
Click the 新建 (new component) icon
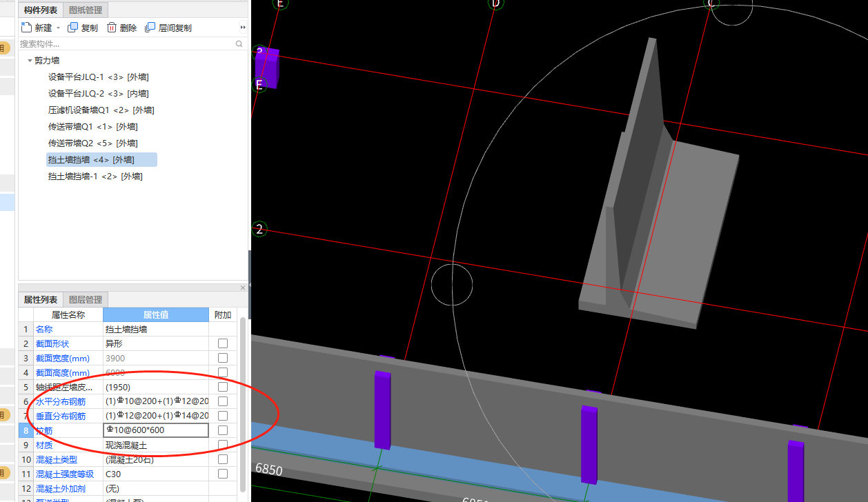(x=26, y=28)
